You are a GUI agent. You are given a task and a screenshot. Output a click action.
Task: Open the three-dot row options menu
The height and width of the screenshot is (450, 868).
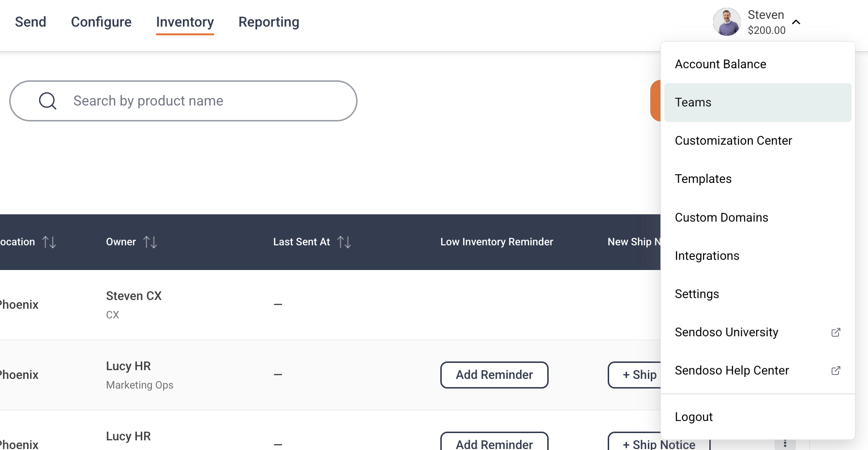(x=785, y=444)
